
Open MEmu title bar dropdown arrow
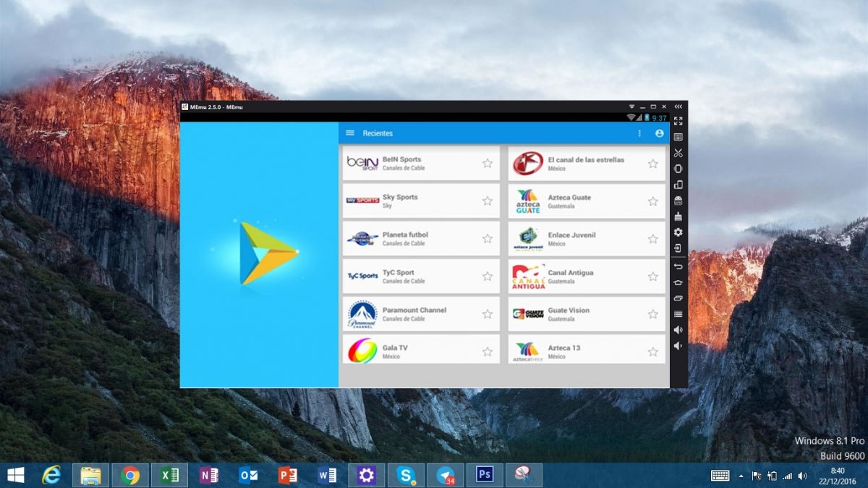coord(631,107)
